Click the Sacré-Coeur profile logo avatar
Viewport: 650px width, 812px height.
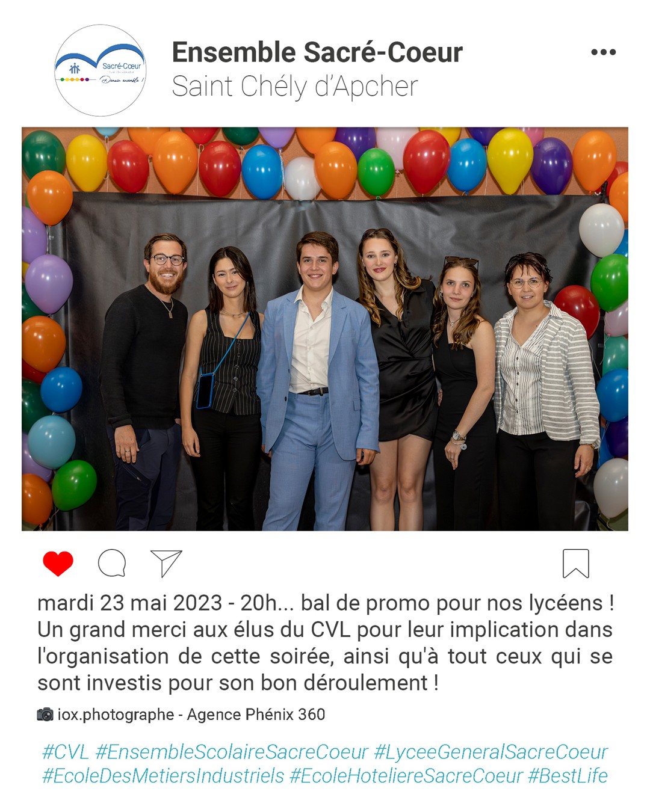101,70
